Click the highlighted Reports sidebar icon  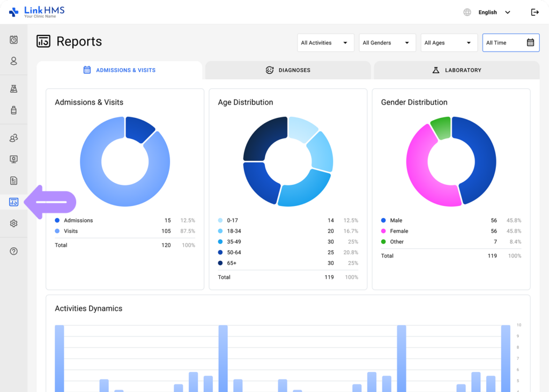coord(13,202)
